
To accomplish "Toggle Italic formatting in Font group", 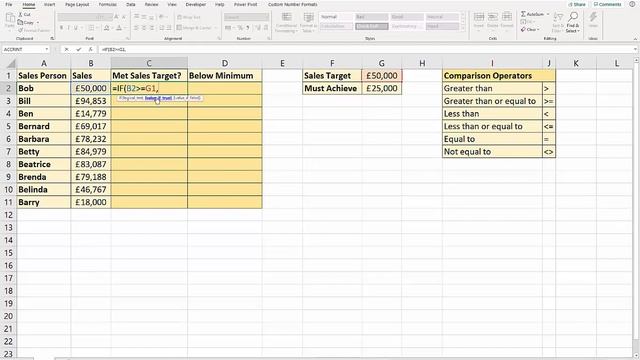I will pos(69,28).
